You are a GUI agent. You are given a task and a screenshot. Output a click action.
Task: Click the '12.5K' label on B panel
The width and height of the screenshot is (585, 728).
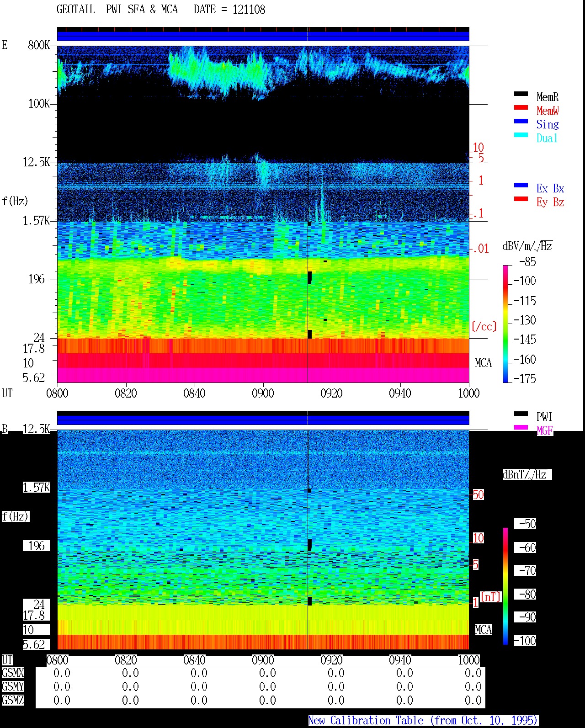pos(36,429)
